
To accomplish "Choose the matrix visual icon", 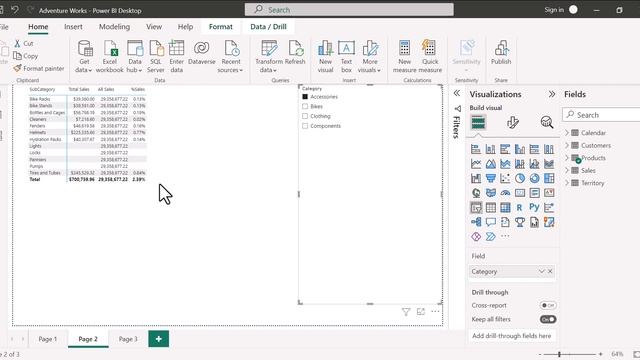I will (x=505, y=208).
